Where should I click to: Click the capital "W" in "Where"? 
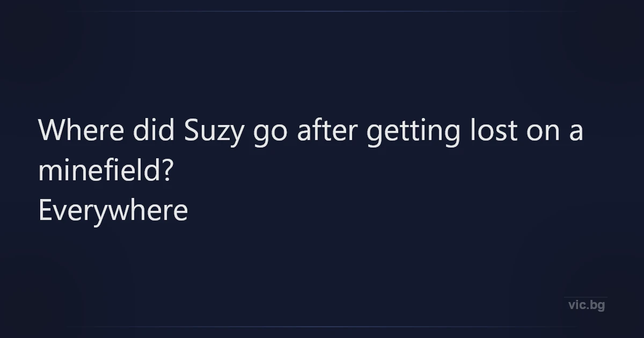click(51, 130)
